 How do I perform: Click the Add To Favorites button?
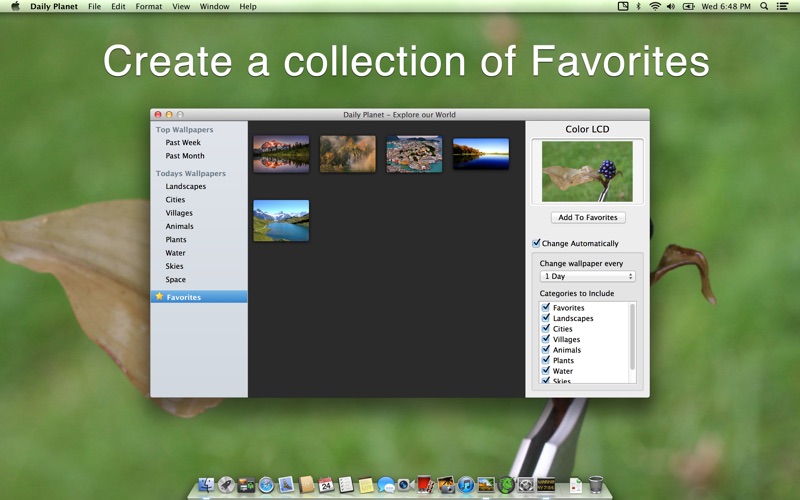click(x=588, y=217)
